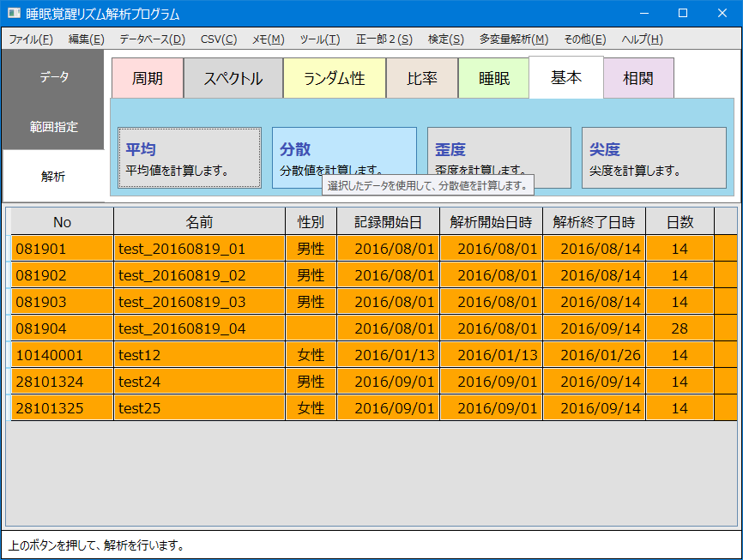Screen dimensions: 743x560
Task: Open the CSV(C) menu
Action: pos(219,39)
